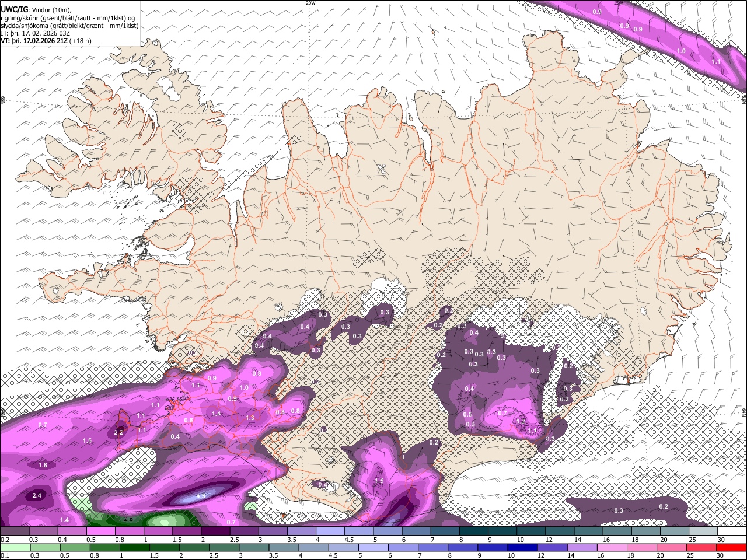Click the "slydda/snjókoma (grátt/bleikt/grænt - mm/1klst)" line
The width and height of the screenshot is (747, 560).
69,26
